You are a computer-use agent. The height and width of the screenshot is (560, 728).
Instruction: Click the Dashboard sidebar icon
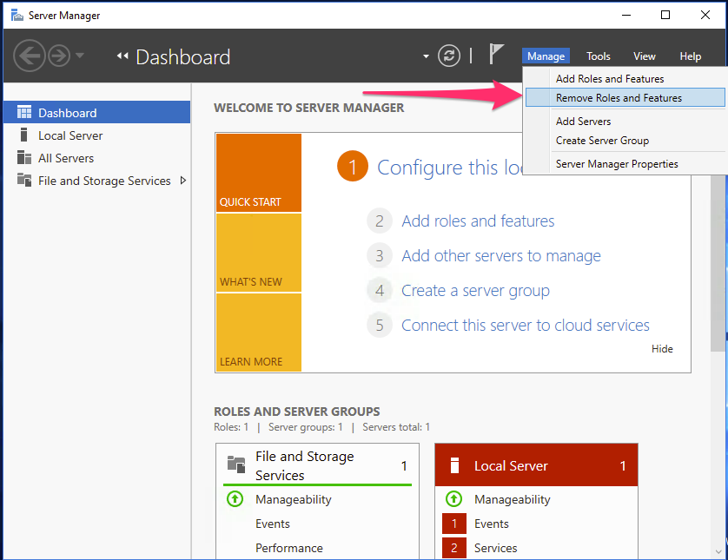pos(24,112)
